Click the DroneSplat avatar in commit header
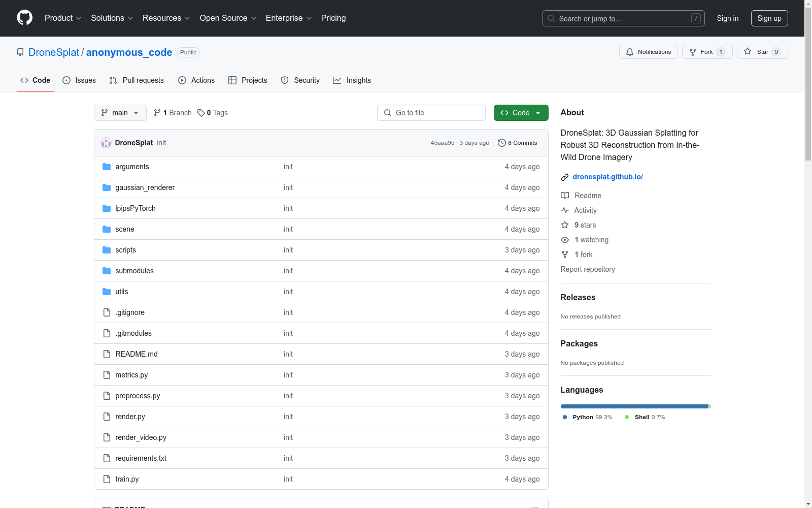The width and height of the screenshot is (812, 508). 106,143
